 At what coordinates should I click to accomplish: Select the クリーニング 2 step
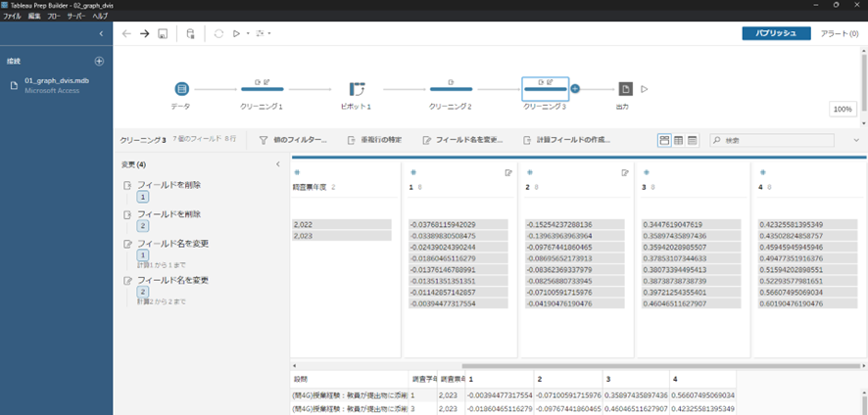point(451,88)
